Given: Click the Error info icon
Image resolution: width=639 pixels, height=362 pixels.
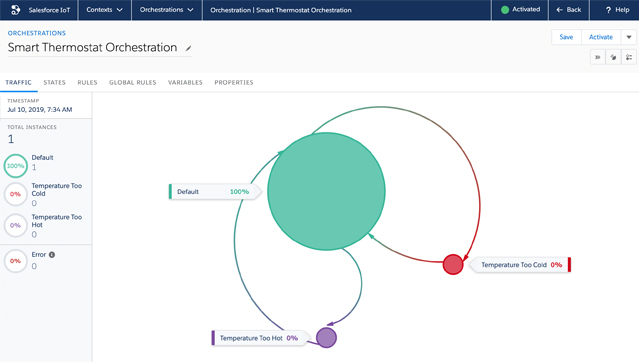Looking at the screenshot, I should [52, 255].
